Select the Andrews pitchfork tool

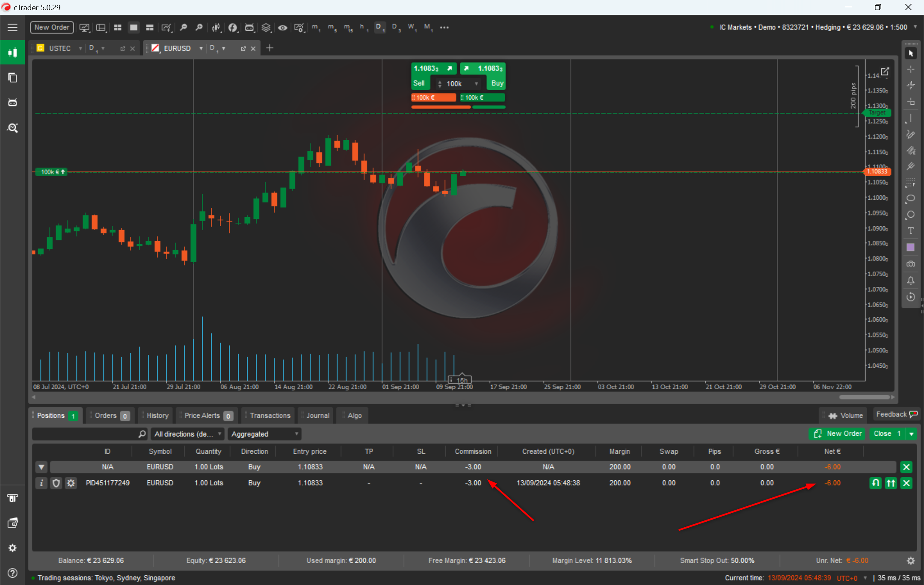coord(911,167)
